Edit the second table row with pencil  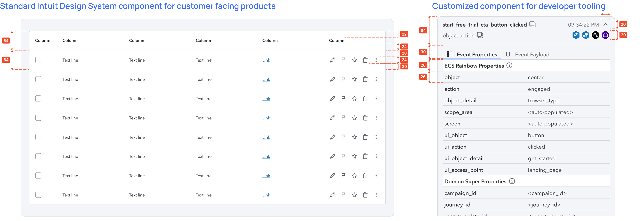click(x=332, y=79)
